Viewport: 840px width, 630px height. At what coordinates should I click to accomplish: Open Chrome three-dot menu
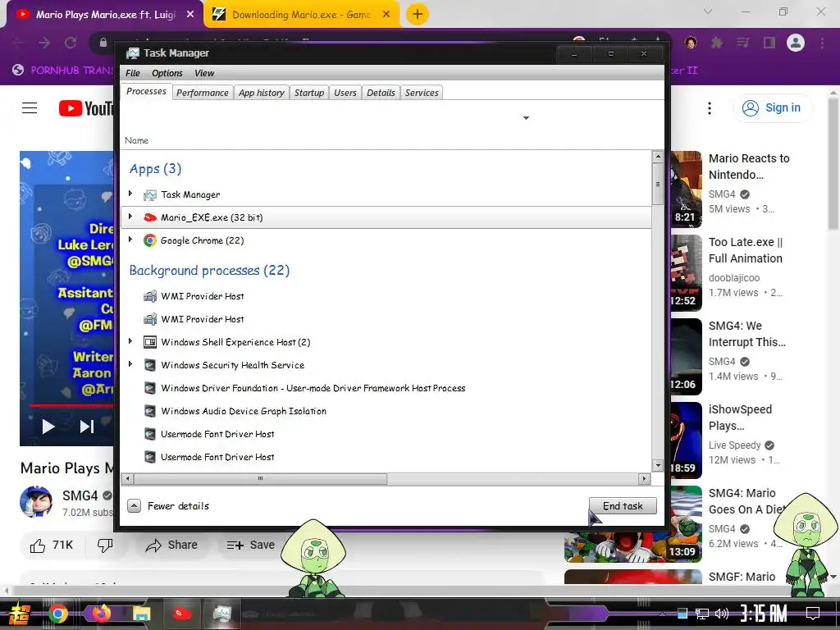(822, 43)
